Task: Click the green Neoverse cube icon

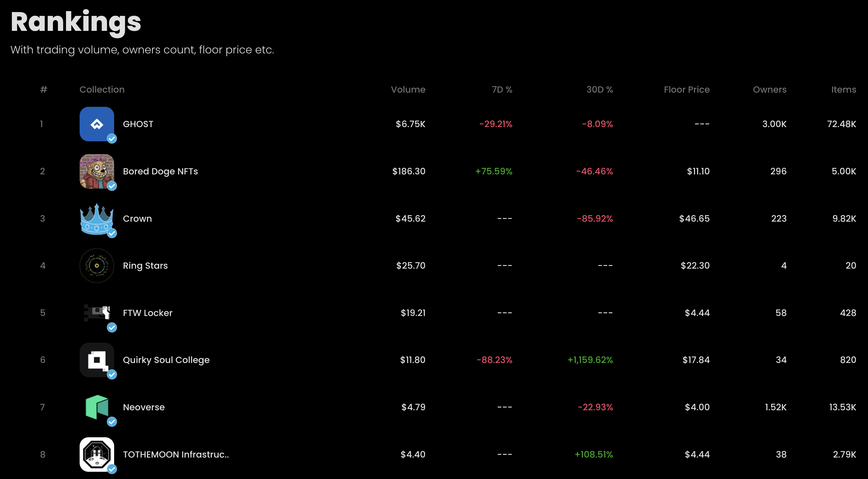Action: [x=97, y=407]
